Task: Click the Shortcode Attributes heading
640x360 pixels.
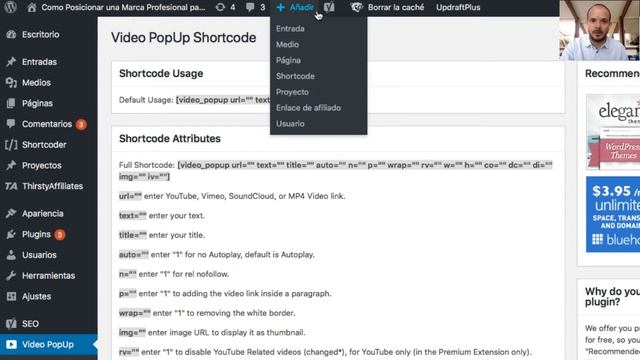Action: coord(170,138)
